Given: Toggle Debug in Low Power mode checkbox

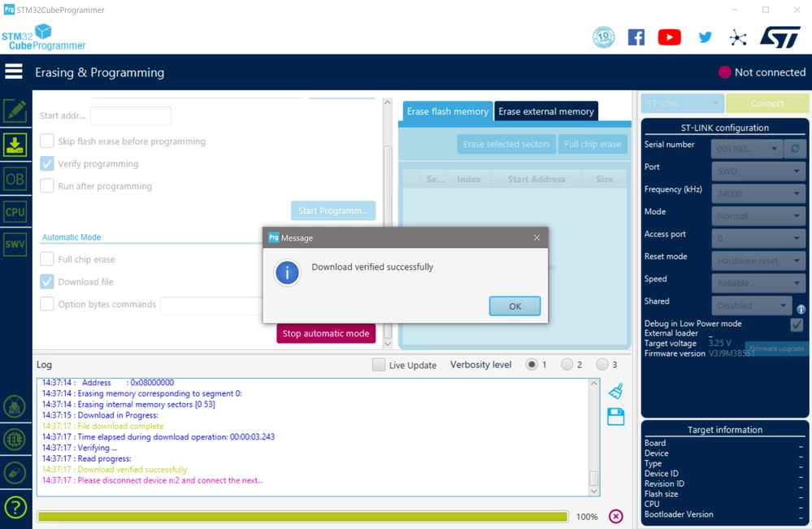Looking at the screenshot, I should coord(797,324).
